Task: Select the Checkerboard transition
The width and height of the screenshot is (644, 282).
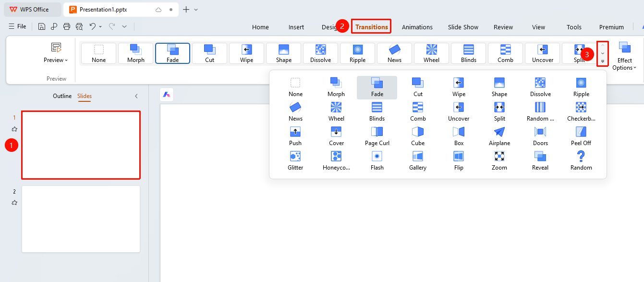Action: [x=581, y=111]
